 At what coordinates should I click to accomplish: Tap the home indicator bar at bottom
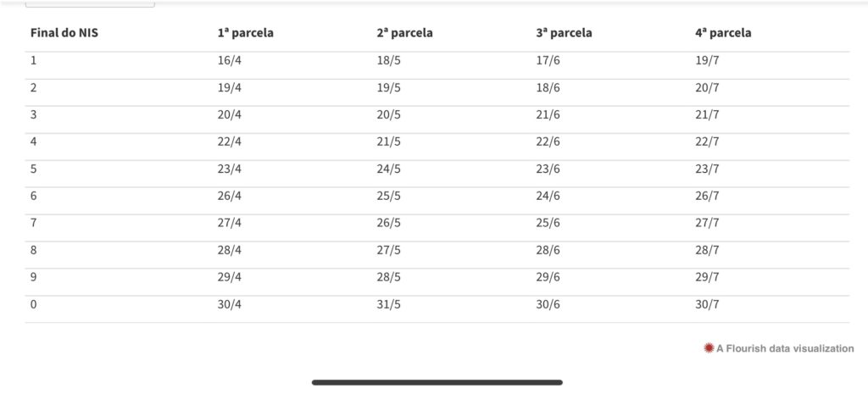click(x=437, y=382)
